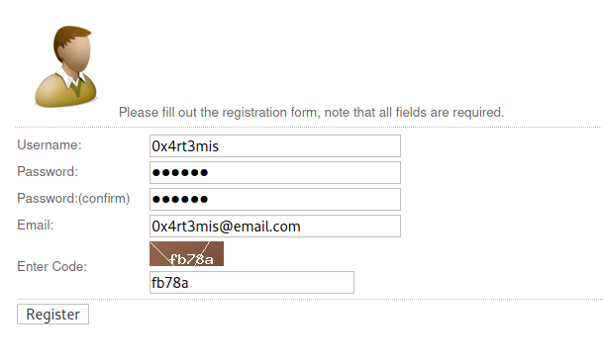Click the user avatar icon

[65, 66]
